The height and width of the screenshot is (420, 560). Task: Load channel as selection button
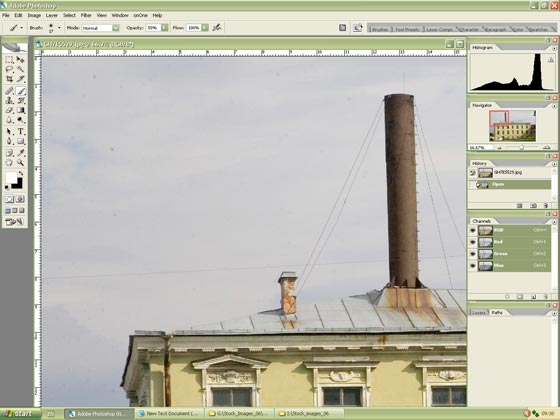tap(507, 296)
